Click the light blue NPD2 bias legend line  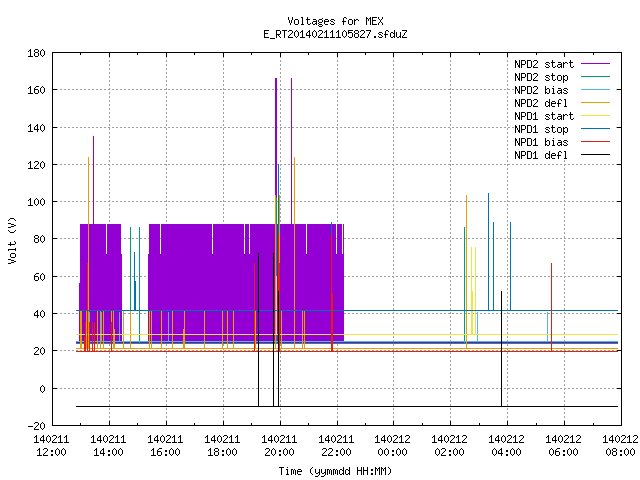(595, 90)
